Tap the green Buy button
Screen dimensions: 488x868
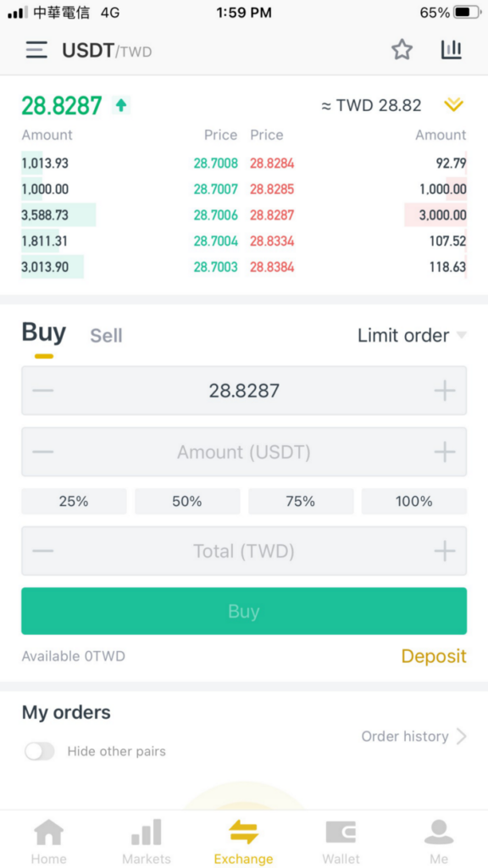(244, 611)
